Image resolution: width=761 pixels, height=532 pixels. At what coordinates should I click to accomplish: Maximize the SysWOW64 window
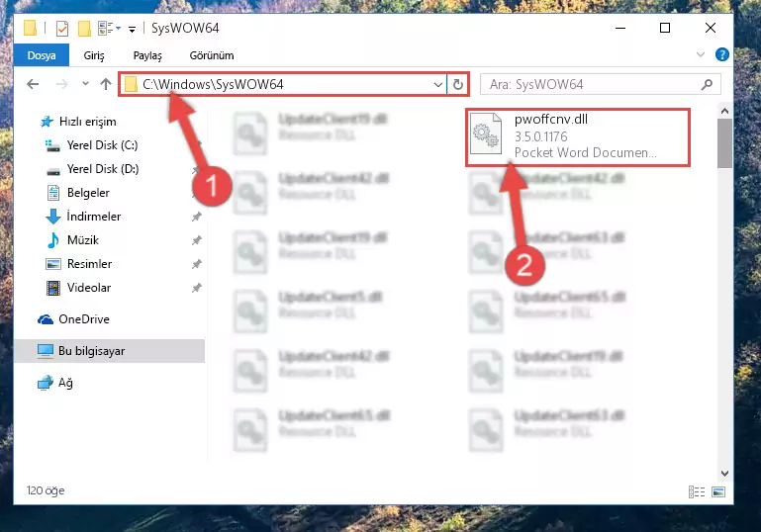click(x=665, y=28)
